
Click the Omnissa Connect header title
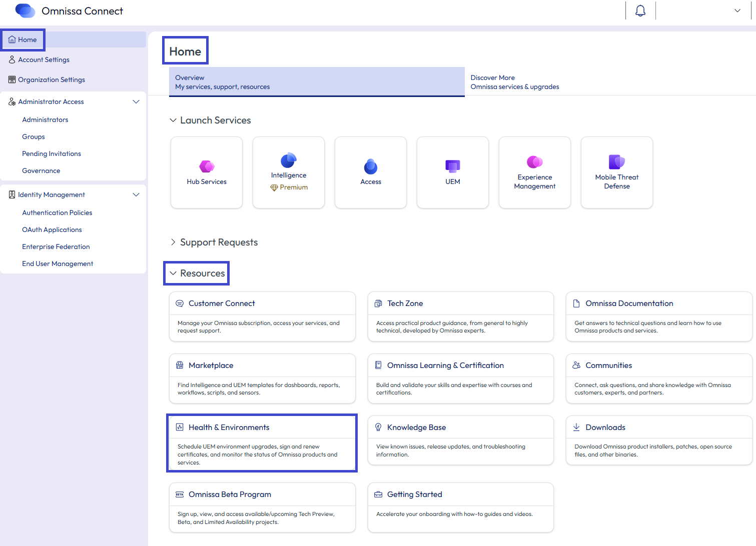click(x=82, y=11)
